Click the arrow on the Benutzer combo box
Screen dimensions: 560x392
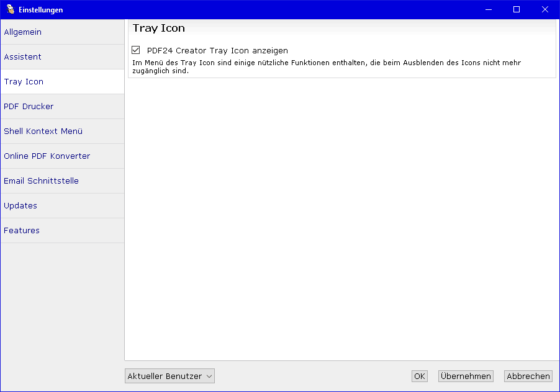point(209,376)
